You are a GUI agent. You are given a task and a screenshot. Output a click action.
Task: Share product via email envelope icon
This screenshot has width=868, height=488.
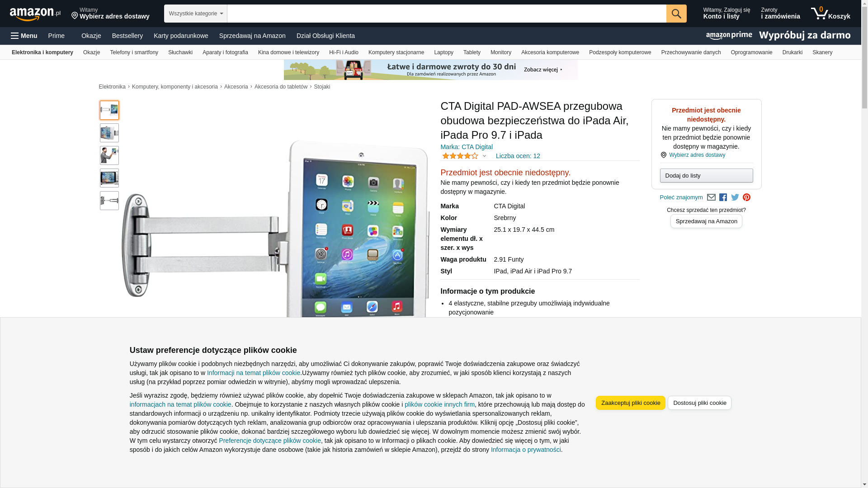click(x=711, y=197)
